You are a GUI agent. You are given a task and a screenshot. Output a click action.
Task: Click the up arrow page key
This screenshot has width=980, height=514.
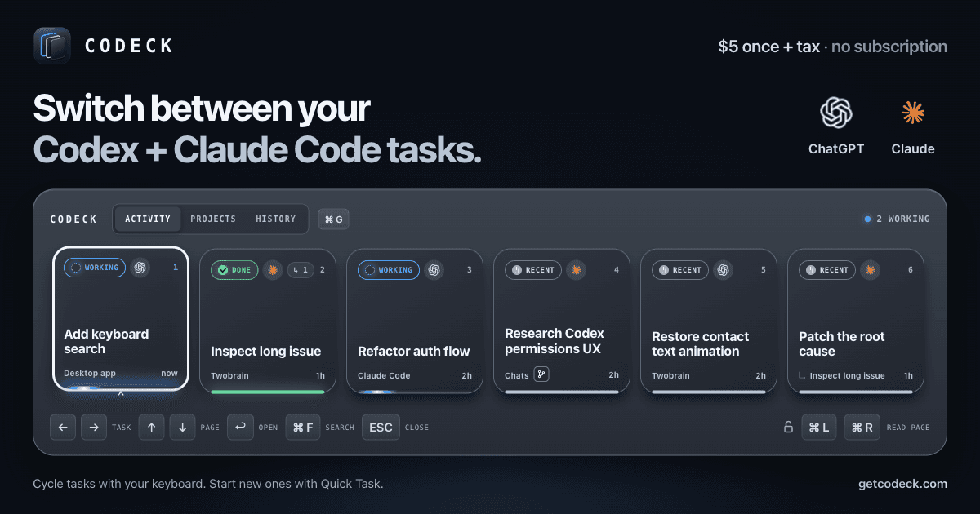point(151,427)
